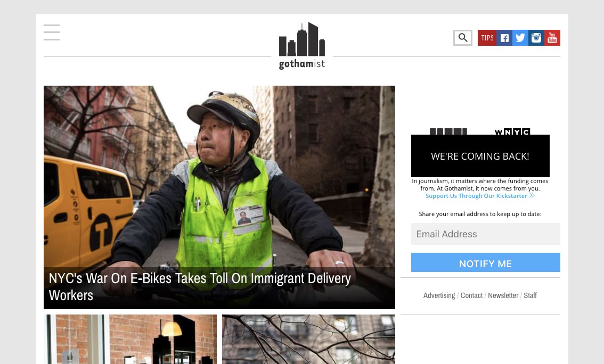Open the YouTube channel icon
Screen dimensions: 604x364
coord(552,37)
